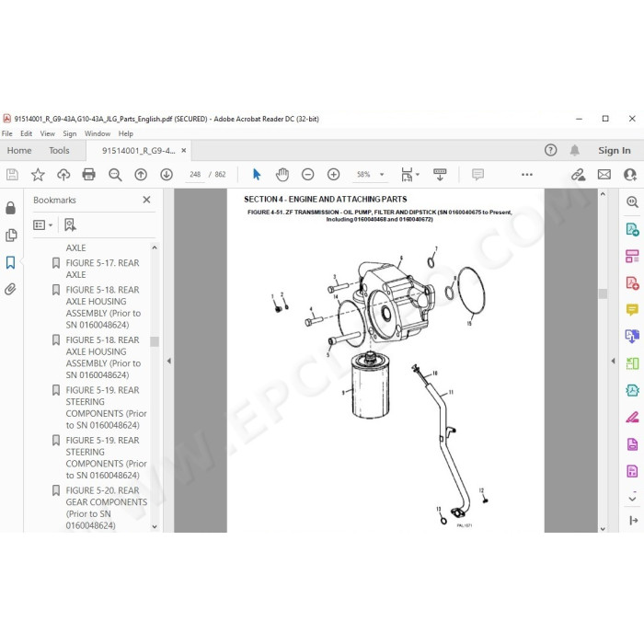
Task: Open the Find text magnifier tool
Action: pyautogui.click(x=115, y=175)
